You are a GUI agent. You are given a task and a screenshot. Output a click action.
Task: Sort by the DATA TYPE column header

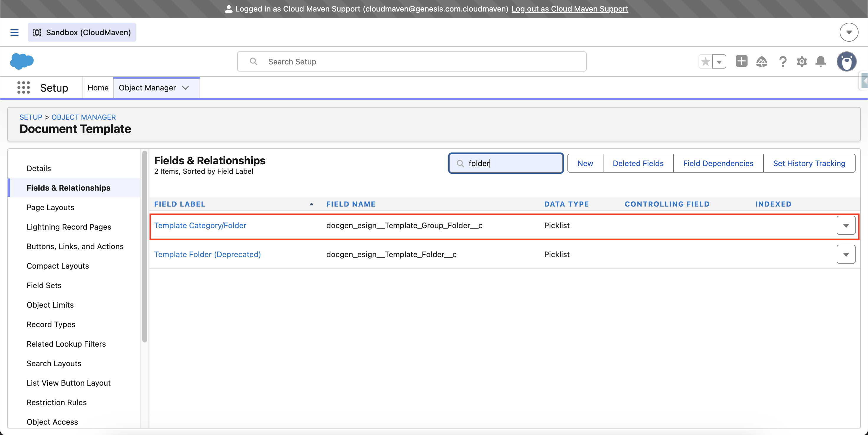(567, 204)
